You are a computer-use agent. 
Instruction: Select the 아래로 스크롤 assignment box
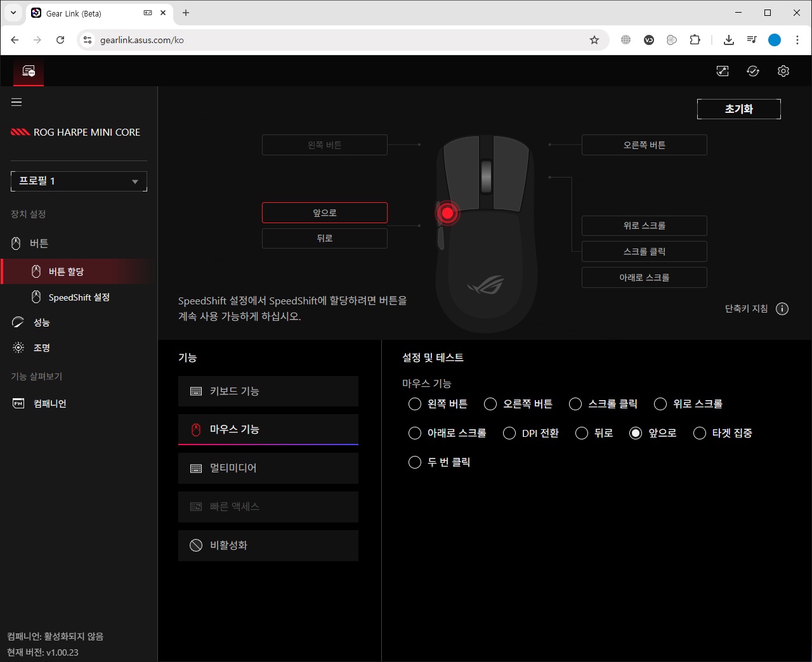[x=645, y=278]
